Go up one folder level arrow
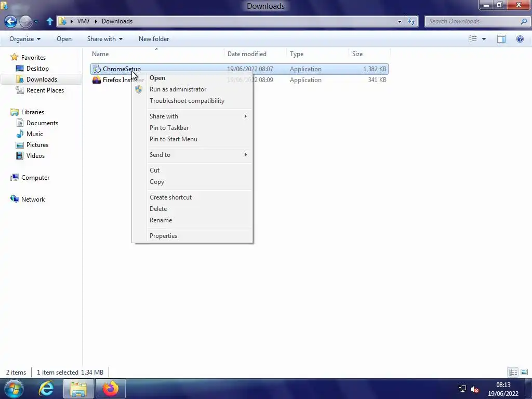532x399 pixels. pos(49,21)
